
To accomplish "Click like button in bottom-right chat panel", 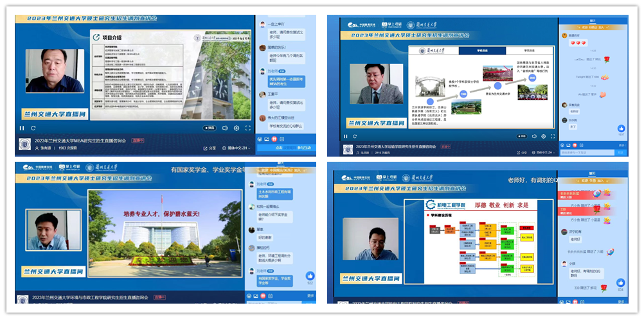I will click(620, 282).
